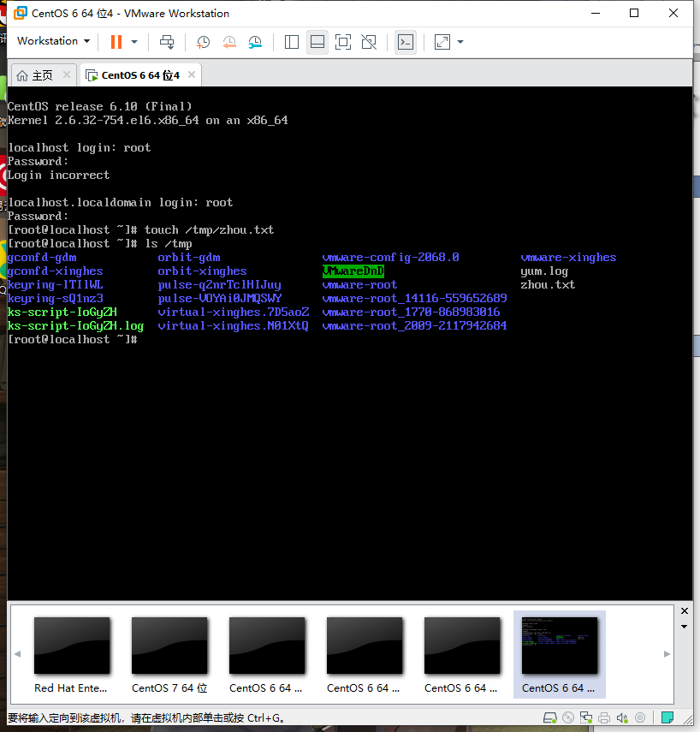700x732 pixels.
Task: Click the status bar Ctrl+G hint text
Action: (x=146, y=717)
